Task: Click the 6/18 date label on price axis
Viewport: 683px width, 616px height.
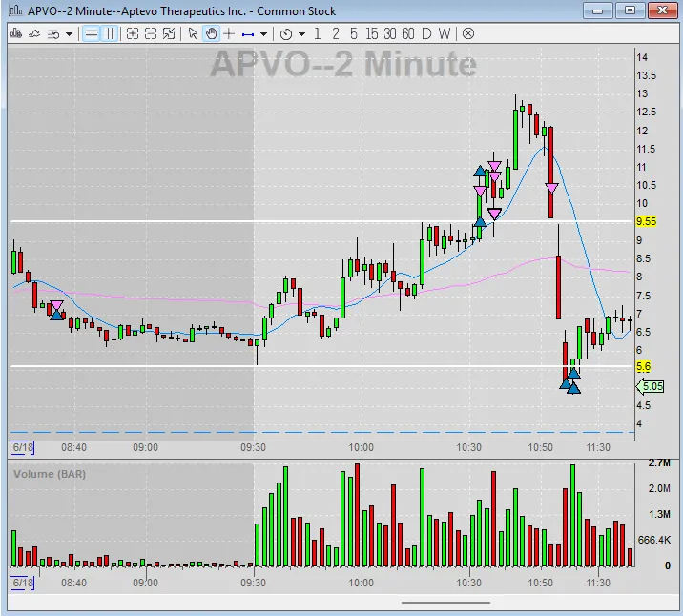Action: 23,447
